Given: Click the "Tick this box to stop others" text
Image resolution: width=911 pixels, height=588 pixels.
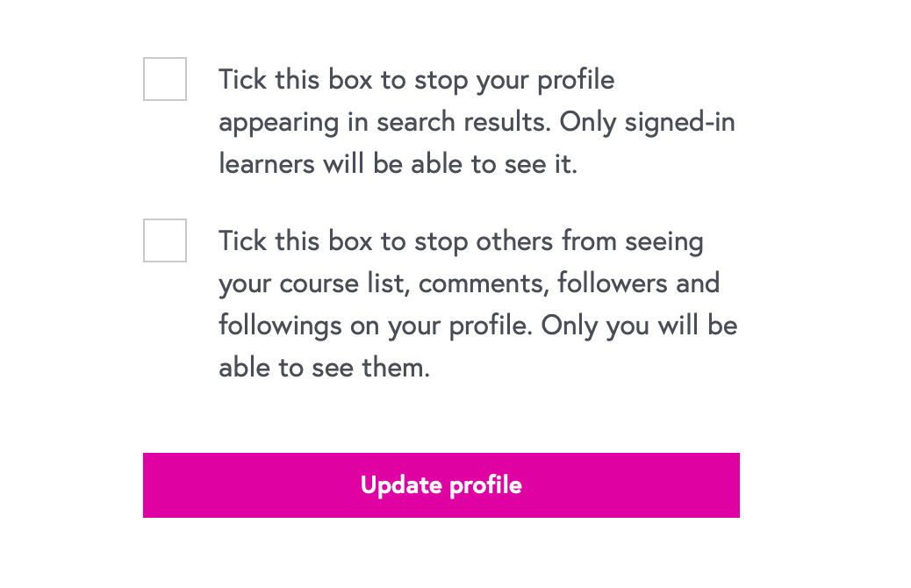Looking at the screenshot, I should tap(461, 241).
